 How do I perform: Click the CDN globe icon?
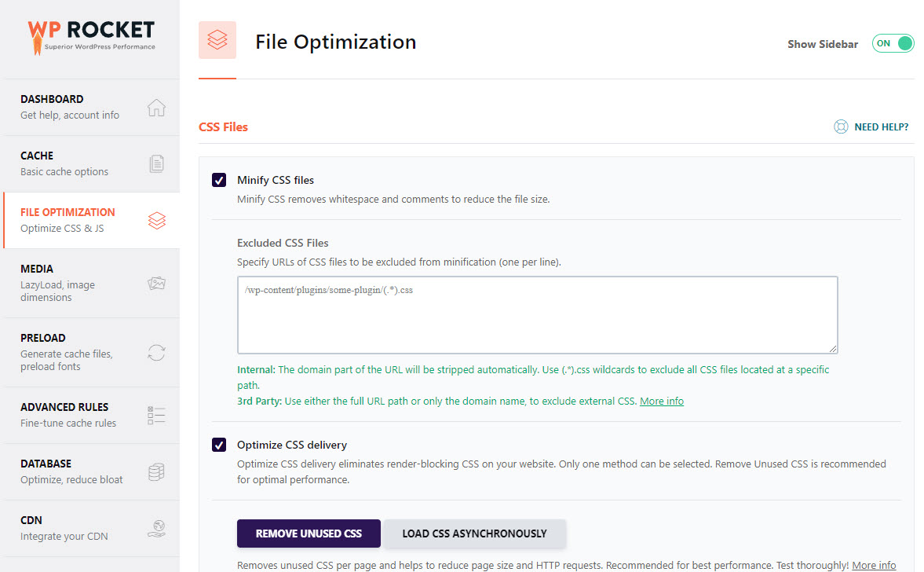click(156, 528)
